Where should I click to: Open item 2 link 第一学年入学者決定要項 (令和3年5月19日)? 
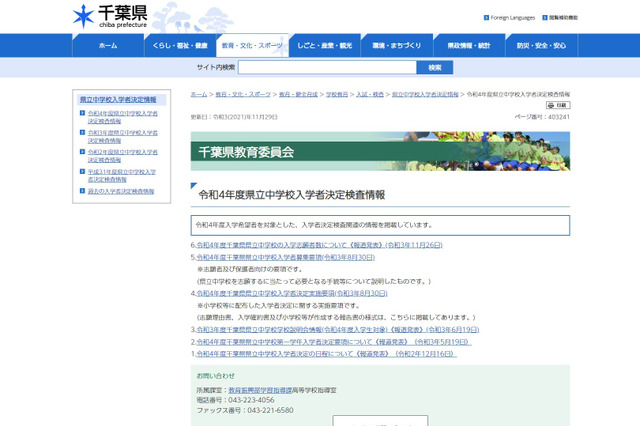click(x=334, y=342)
